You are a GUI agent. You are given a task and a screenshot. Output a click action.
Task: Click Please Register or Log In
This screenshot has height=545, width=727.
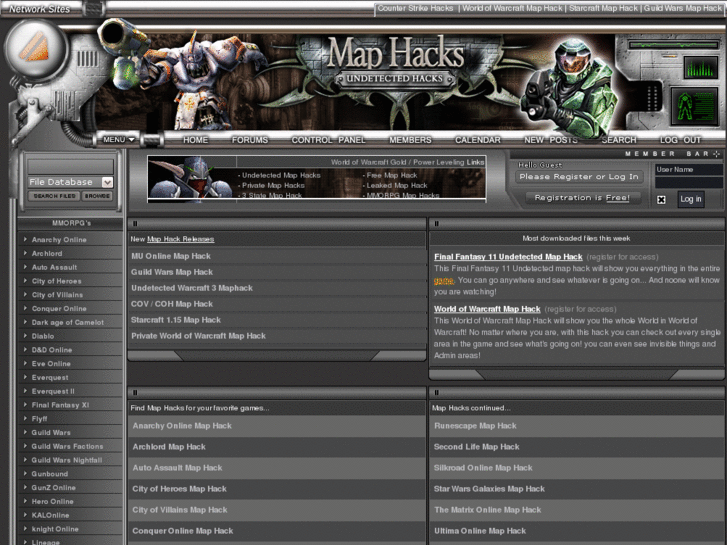click(579, 177)
